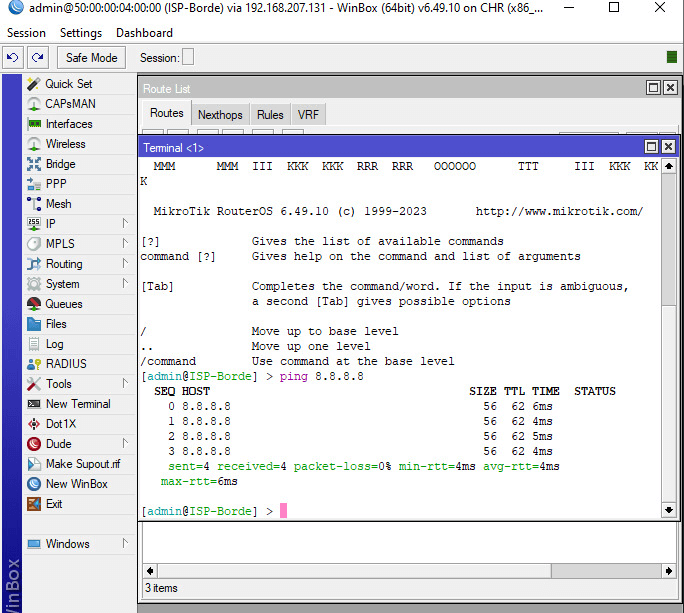Open the Dashboard menu
This screenshot has width=684, height=613.
pyautogui.click(x=144, y=33)
